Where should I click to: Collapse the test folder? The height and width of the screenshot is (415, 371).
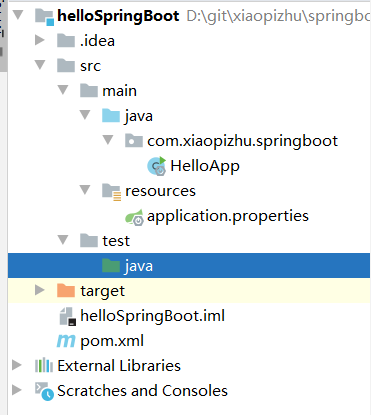(x=63, y=240)
